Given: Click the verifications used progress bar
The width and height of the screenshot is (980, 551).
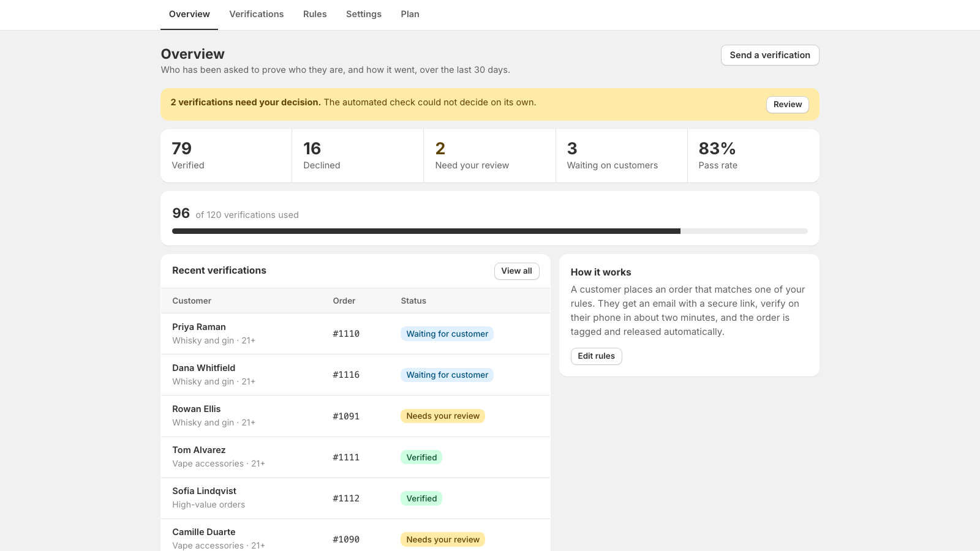Looking at the screenshot, I should (x=490, y=231).
